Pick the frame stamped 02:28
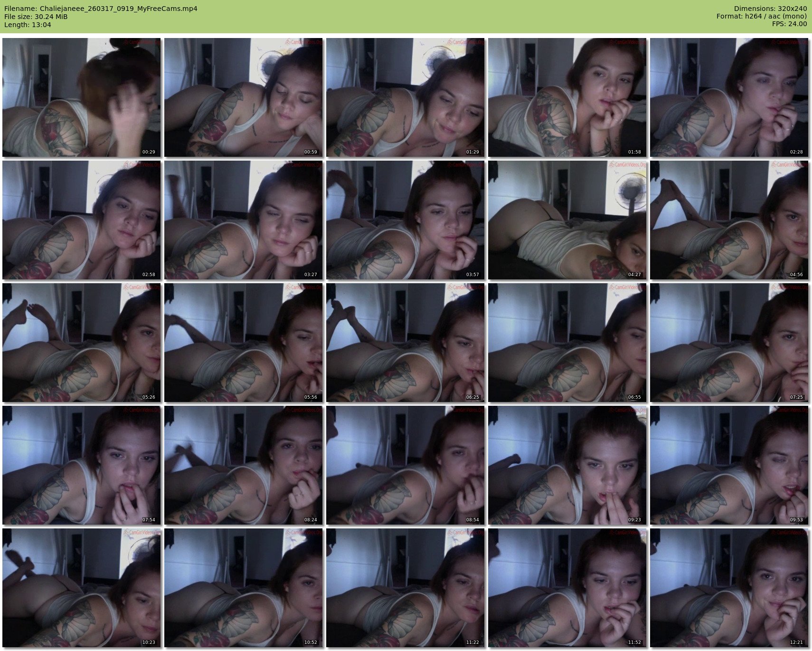 click(x=729, y=97)
